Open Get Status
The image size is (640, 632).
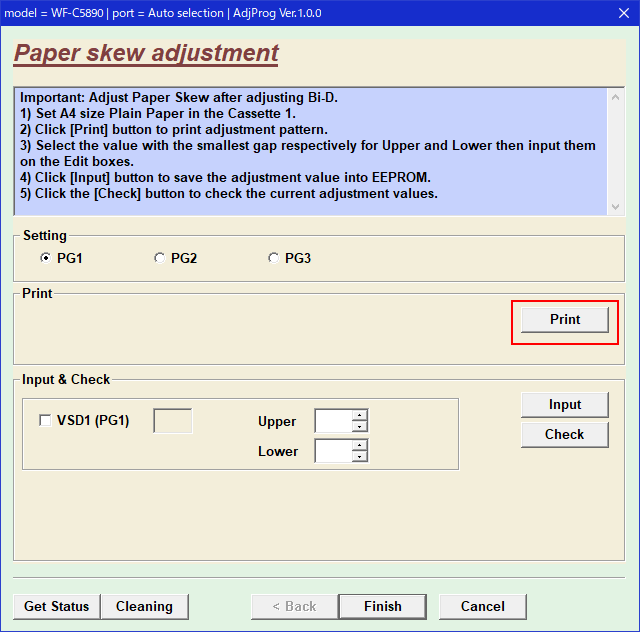[x=56, y=606]
